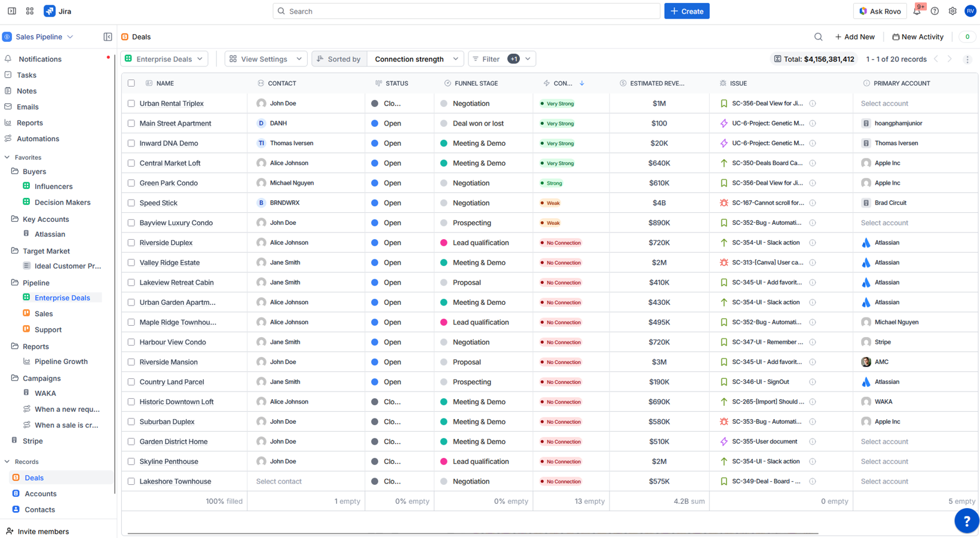The height and width of the screenshot is (538, 980).
Task: Check the Urban Rental Triplex row checkbox
Action: click(131, 103)
